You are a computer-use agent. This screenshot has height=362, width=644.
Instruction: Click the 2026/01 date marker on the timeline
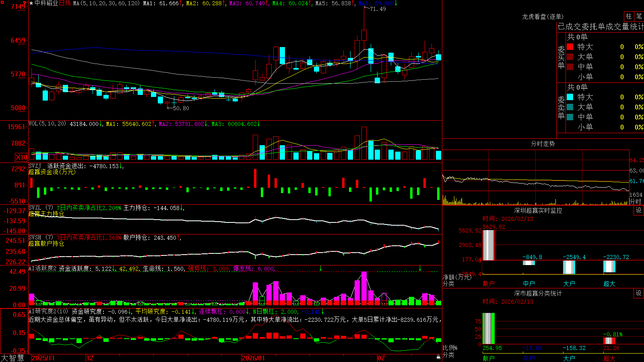pos(254,358)
